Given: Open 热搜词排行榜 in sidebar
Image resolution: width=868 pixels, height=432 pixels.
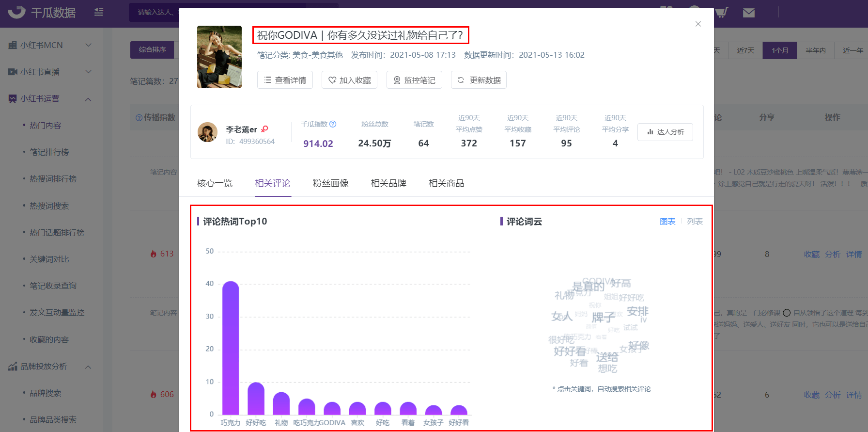Looking at the screenshot, I should tap(53, 179).
